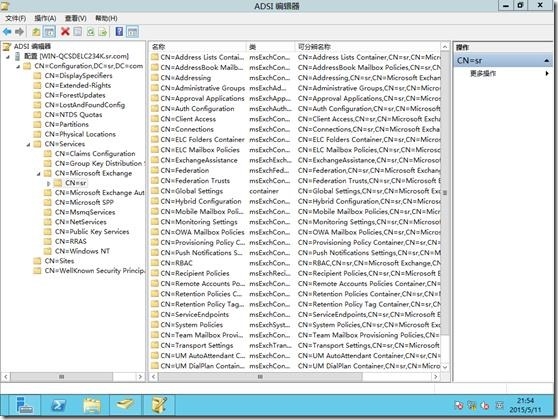Image resolution: width=558 pixels, height=420 pixels.
Task: Click the list pane vertical scroll down arrow
Action: [x=445, y=367]
